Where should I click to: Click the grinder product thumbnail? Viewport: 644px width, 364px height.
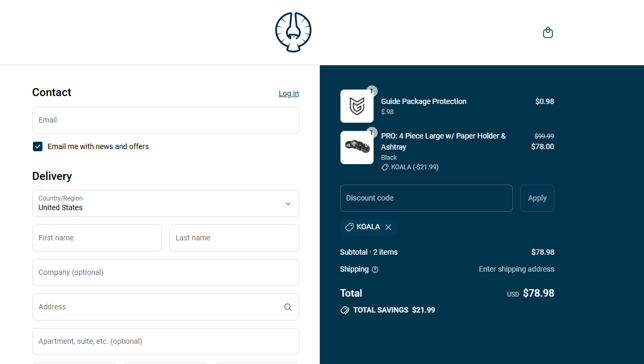click(x=356, y=148)
